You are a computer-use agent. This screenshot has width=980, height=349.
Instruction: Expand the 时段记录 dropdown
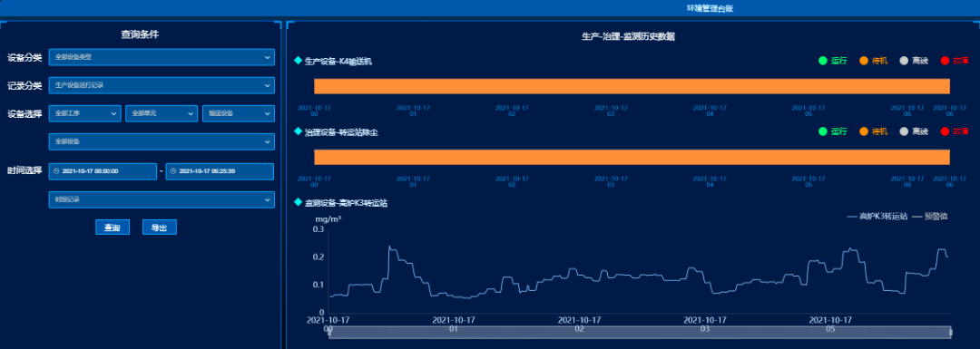(x=162, y=199)
